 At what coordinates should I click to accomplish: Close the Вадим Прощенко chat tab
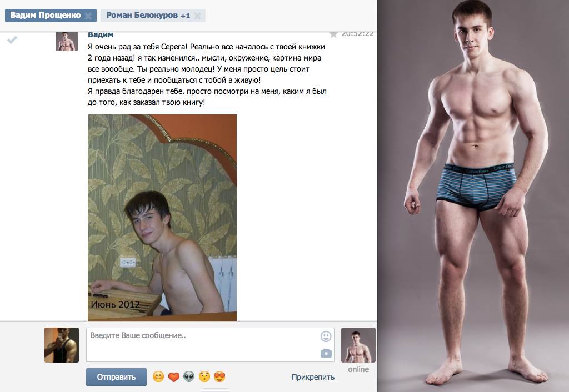88,16
